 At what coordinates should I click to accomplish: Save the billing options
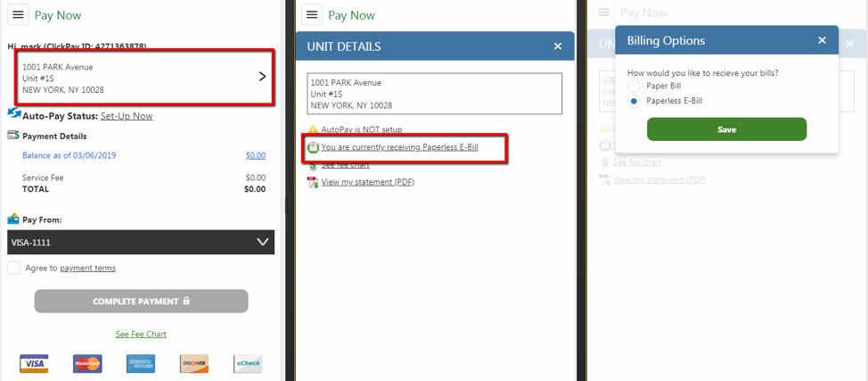pos(726,129)
